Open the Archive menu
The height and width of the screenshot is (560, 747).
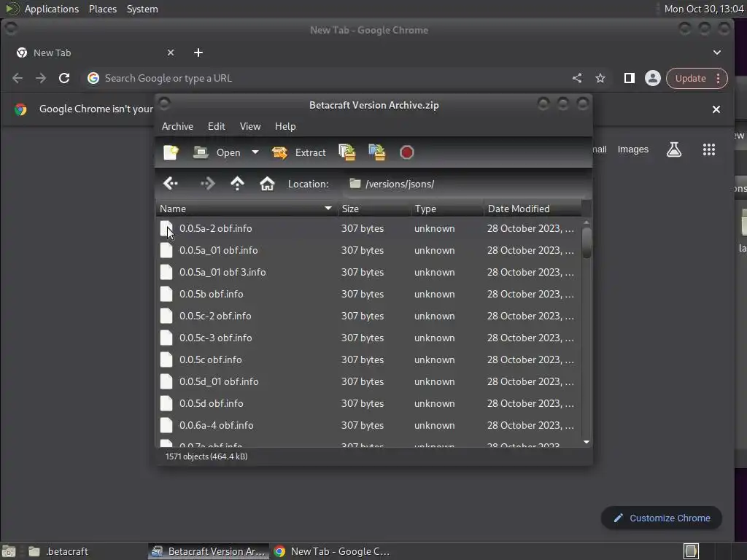177,126
